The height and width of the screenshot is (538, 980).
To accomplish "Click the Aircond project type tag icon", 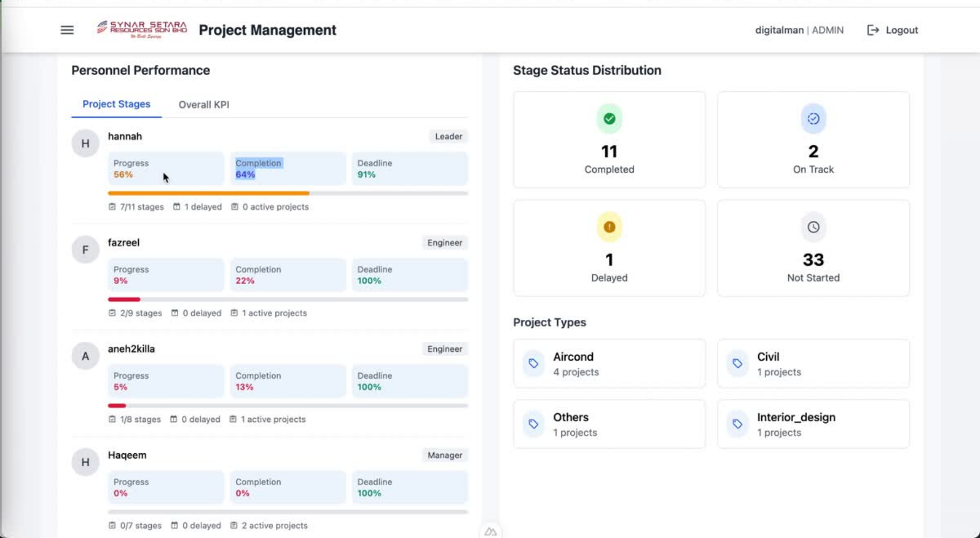I will pos(533,364).
